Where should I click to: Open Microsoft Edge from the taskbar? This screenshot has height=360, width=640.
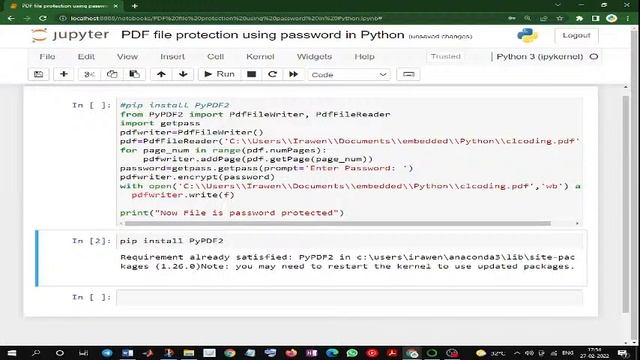332,353
